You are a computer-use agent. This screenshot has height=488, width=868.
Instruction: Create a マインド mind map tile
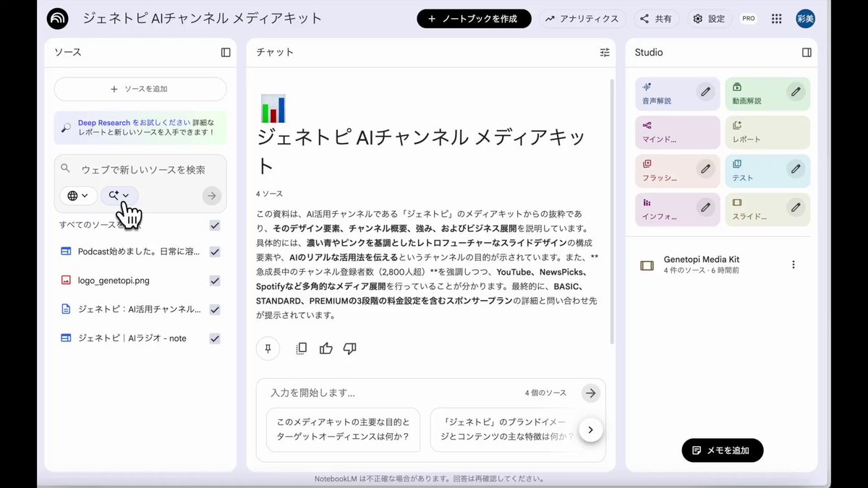click(x=678, y=132)
